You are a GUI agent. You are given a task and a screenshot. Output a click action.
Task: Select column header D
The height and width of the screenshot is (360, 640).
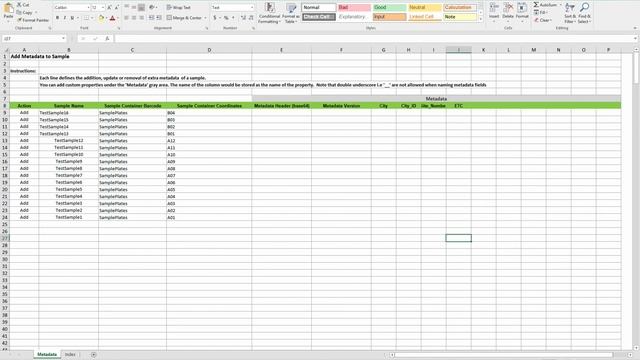coord(209,50)
